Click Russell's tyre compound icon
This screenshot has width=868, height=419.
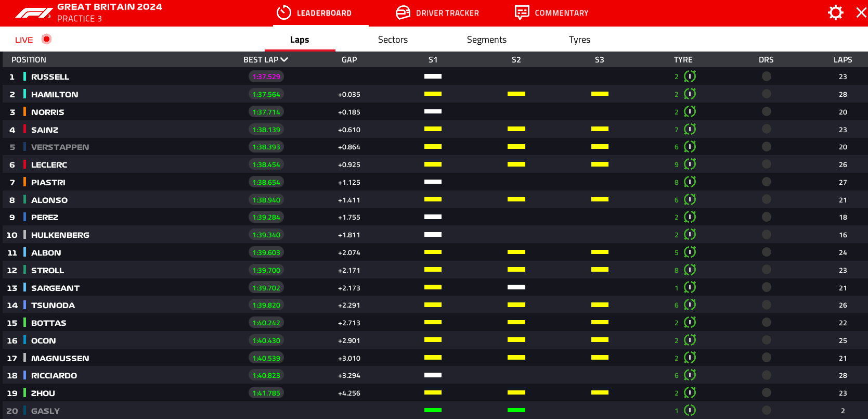690,77
